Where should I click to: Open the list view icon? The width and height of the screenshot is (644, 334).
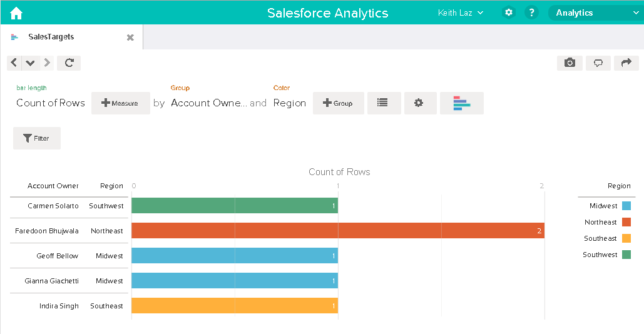click(x=384, y=103)
